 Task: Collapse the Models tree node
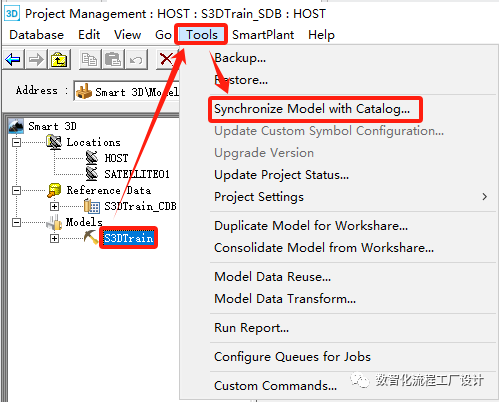pos(16,222)
